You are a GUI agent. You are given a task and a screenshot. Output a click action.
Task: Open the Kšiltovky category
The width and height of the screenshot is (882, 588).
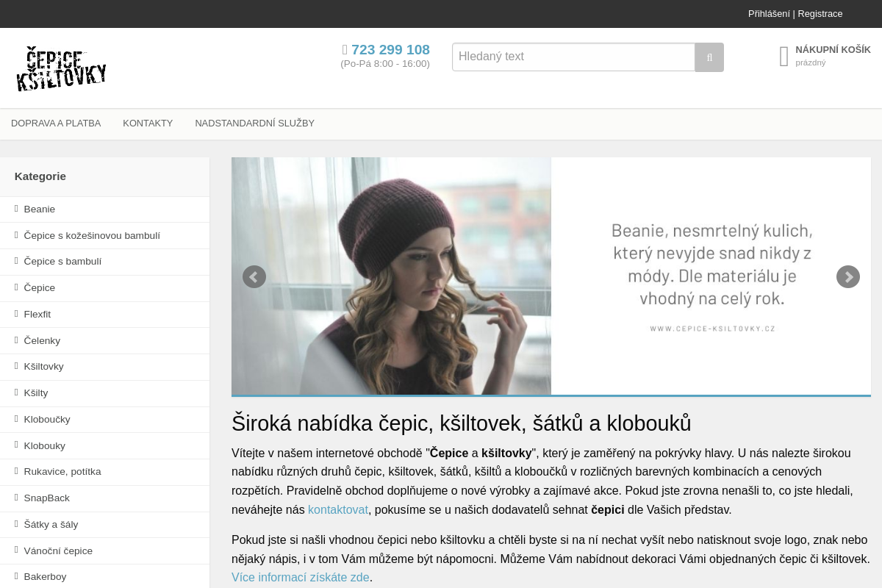[44, 367]
